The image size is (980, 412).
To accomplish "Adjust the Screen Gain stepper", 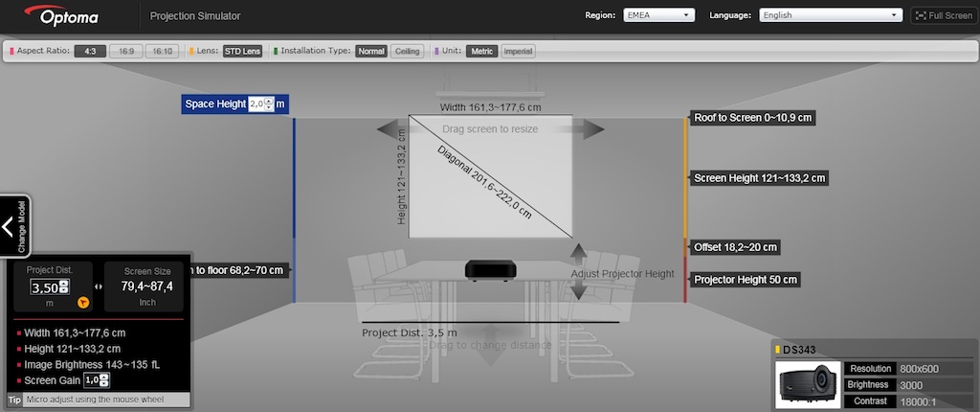I will coord(103,380).
